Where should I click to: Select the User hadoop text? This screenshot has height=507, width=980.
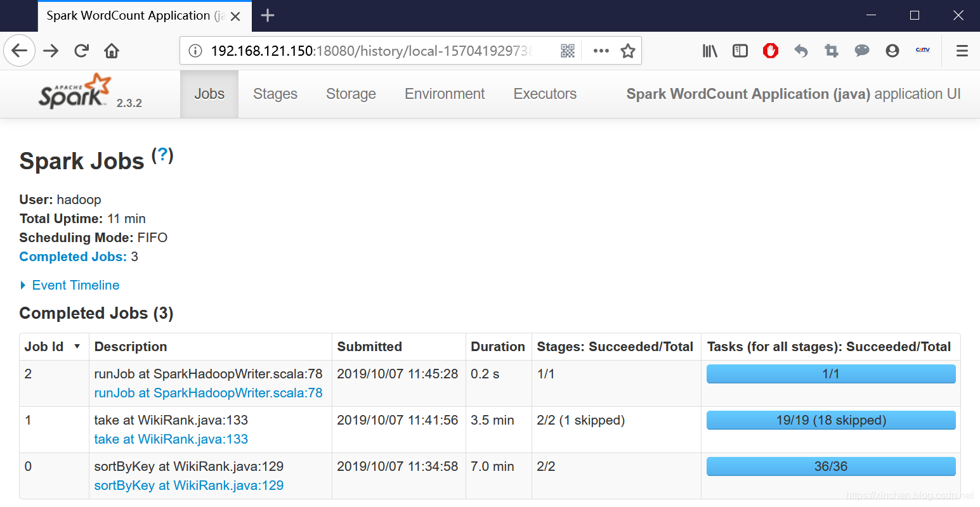(60, 200)
